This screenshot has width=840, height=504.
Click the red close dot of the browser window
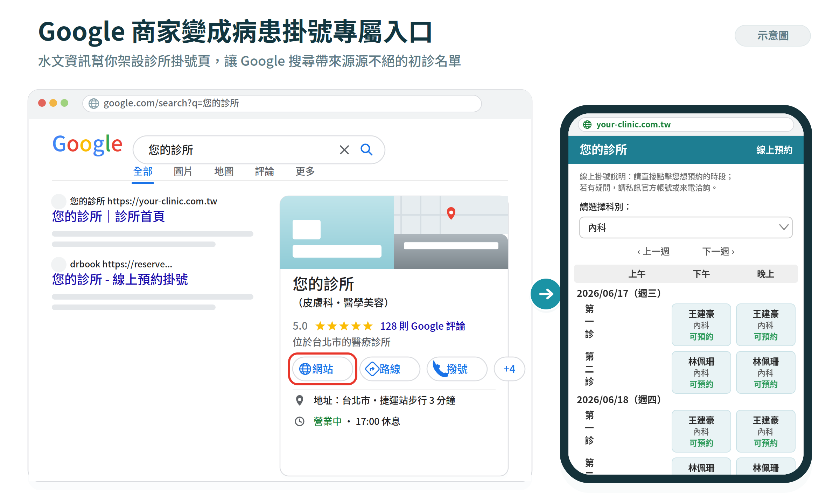[42, 103]
